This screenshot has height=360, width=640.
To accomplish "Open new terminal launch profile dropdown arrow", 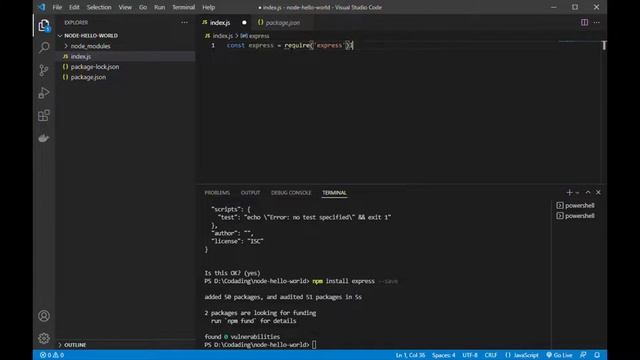I will [577, 192].
